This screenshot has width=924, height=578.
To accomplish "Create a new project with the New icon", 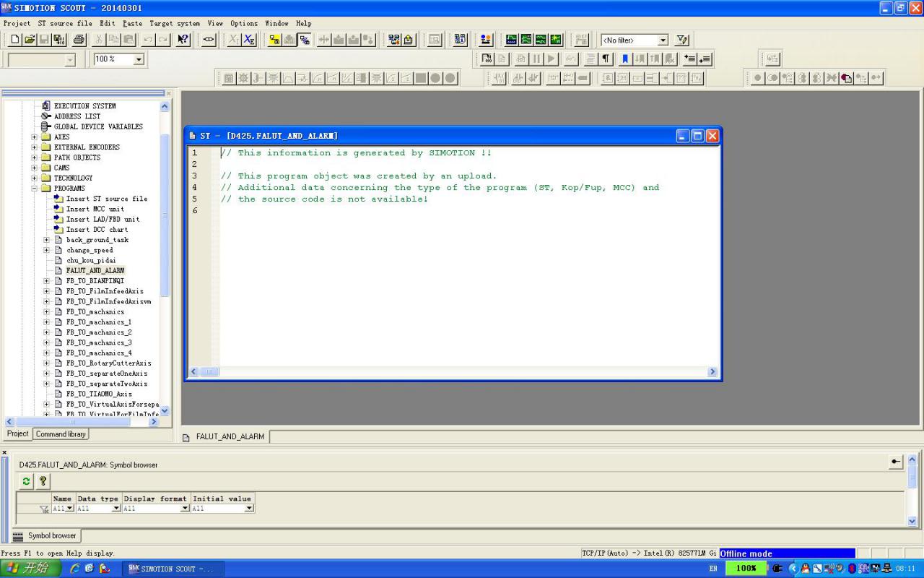I will point(15,40).
